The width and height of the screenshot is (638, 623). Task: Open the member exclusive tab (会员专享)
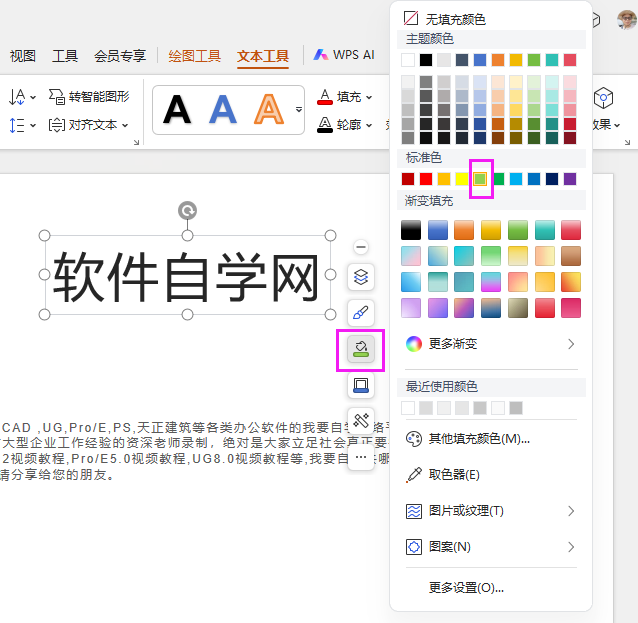click(x=120, y=56)
